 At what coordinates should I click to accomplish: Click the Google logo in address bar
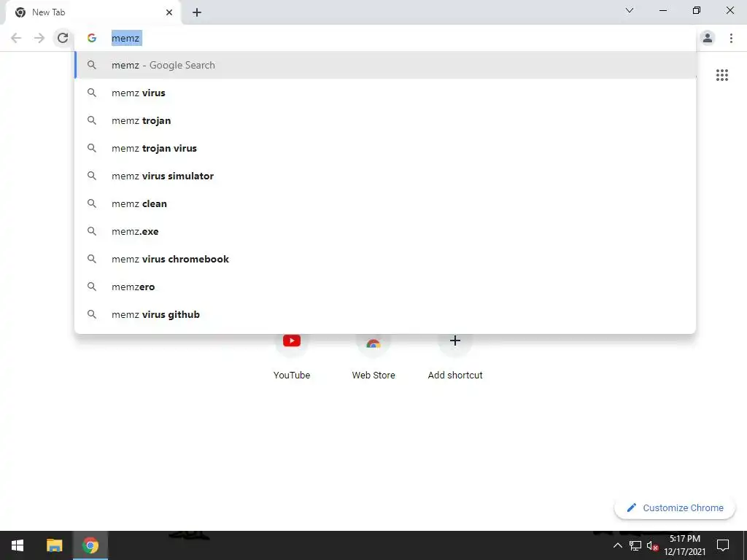click(92, 38)
